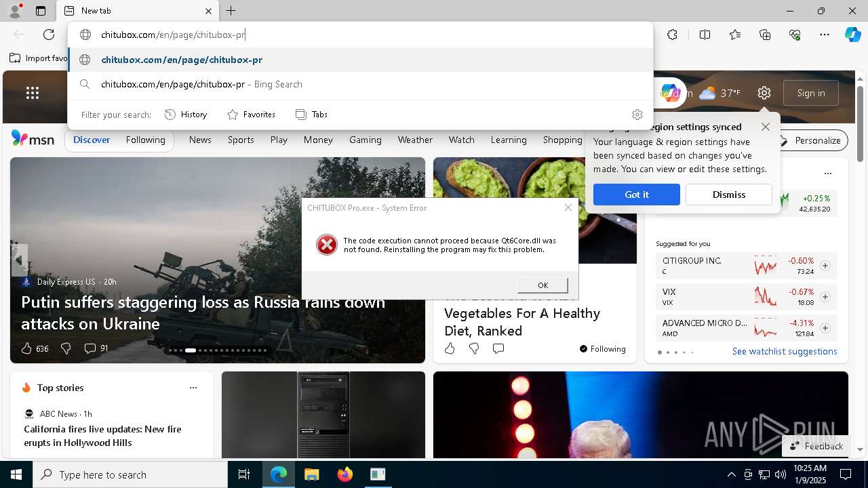Open the Copilot sidebar icon
The width and height of the screenshot is (868, 488).
[852, 35]
